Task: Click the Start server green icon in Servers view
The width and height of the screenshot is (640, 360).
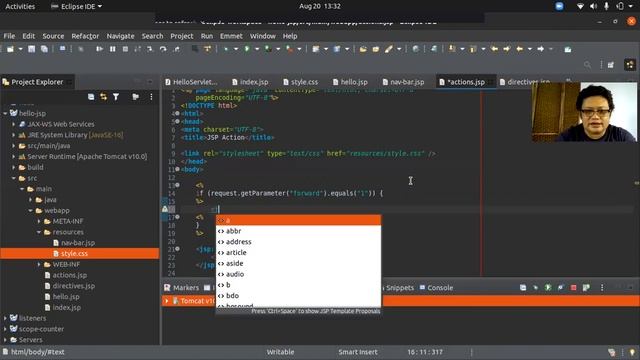Action: (x=548, y=288)
